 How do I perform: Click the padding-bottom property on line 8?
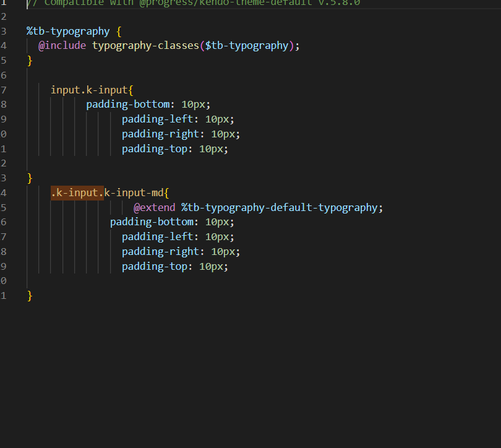(x=128, y=104)
